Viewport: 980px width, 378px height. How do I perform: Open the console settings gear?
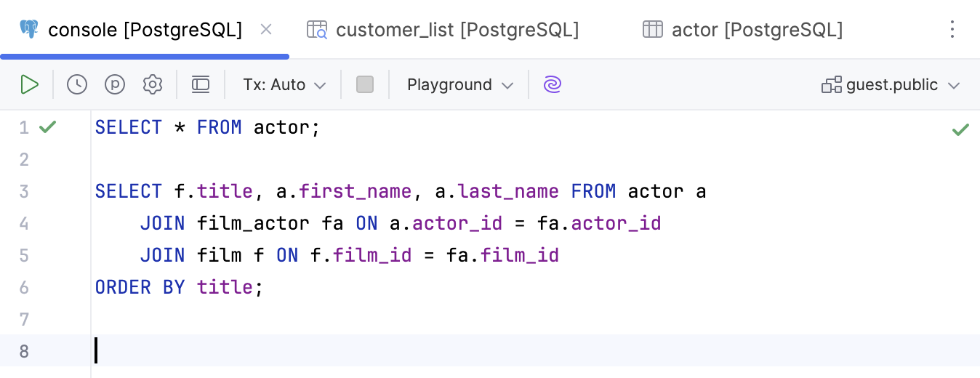coord(153,85)
